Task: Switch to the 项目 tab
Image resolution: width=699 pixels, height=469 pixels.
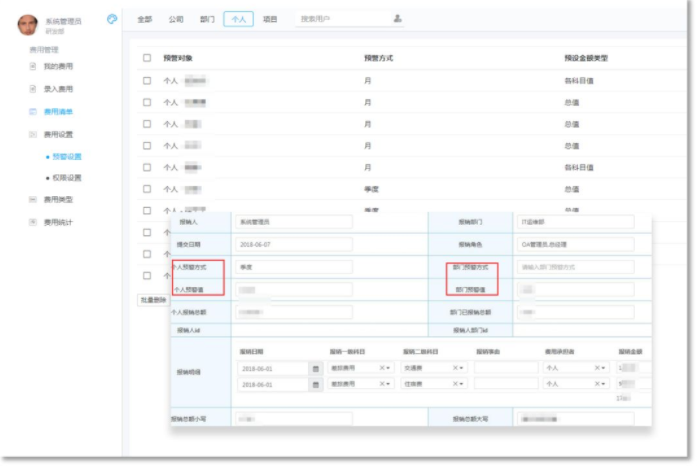Action: click(x=270, y=19)
